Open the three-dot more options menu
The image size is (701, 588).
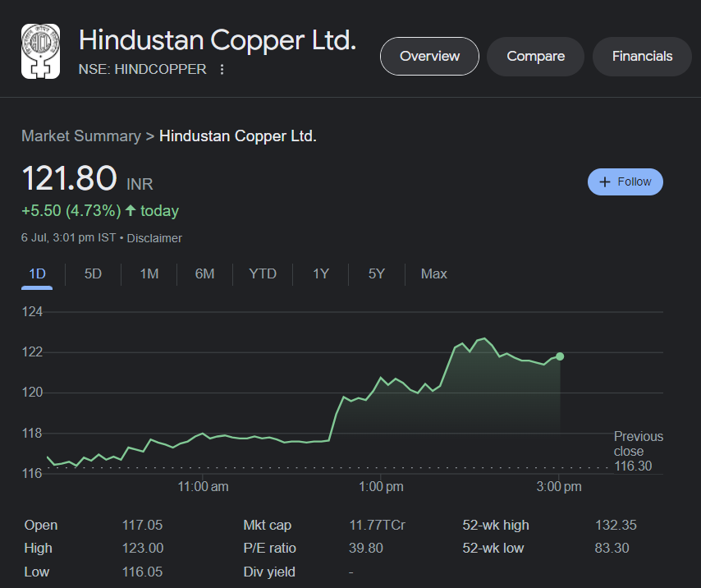point(222,69)
